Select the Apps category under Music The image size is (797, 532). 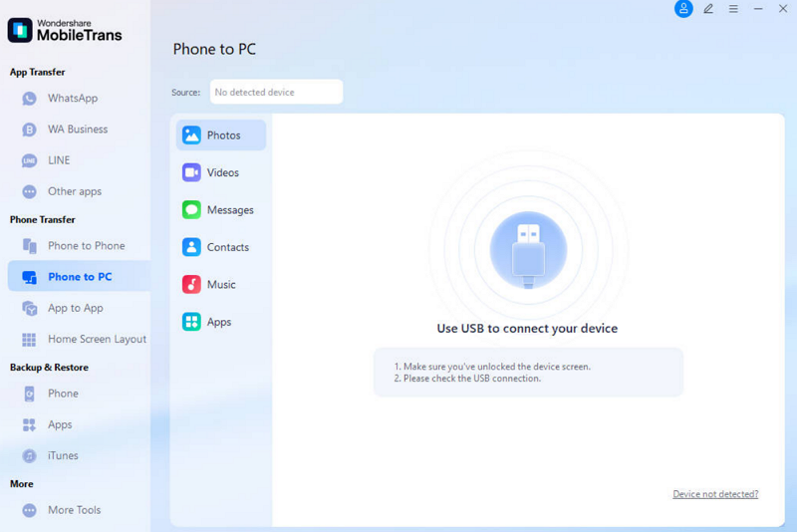pos(221,322)
